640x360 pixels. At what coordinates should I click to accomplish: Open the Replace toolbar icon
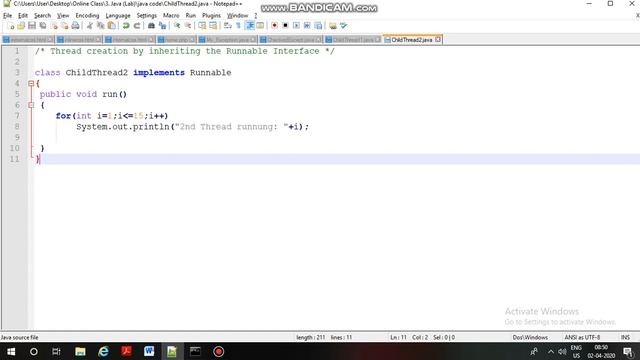coord(162,26)
